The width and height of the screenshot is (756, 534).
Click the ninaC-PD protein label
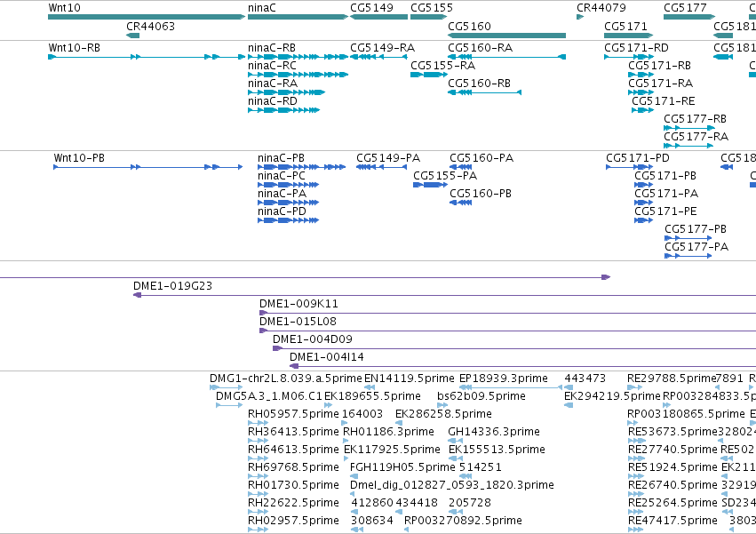coord(282,211)
